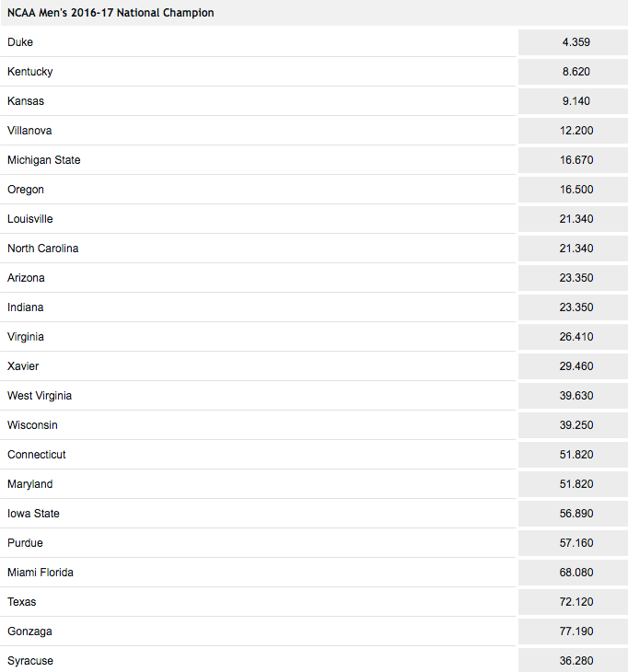Choose Miami Florida odds 68.080

point(573,573)
